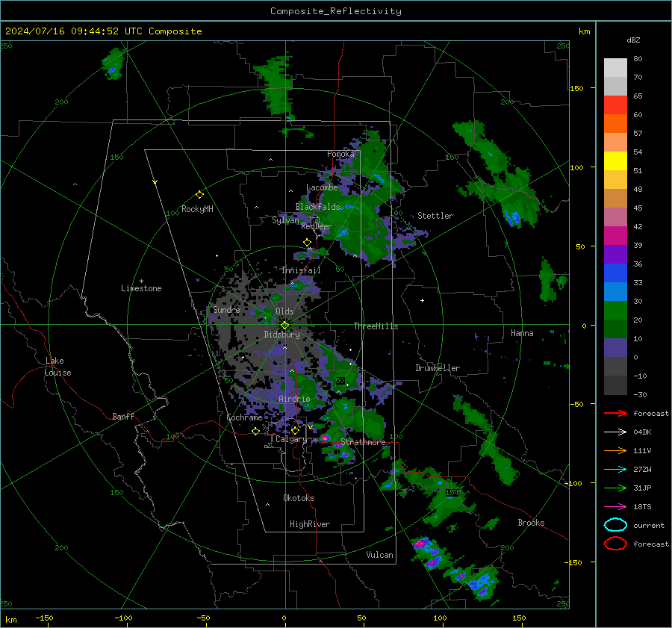
Task: Click the Strathmore city label
Action: (x=363, y=442)
